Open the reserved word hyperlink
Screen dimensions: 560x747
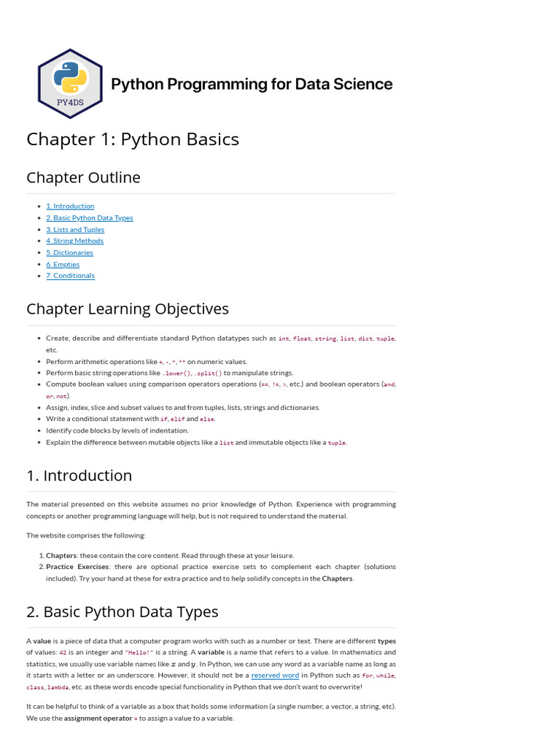tap(275, 676)
